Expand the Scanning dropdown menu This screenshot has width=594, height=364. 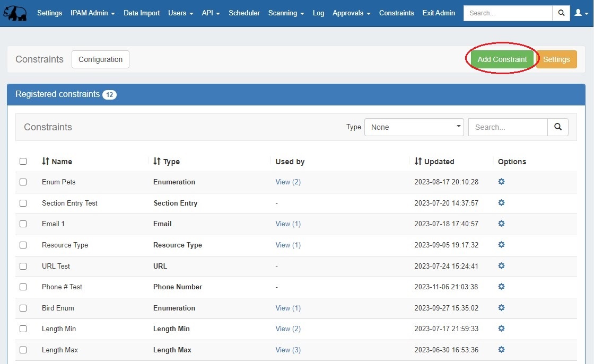click(x=286, y=13)
